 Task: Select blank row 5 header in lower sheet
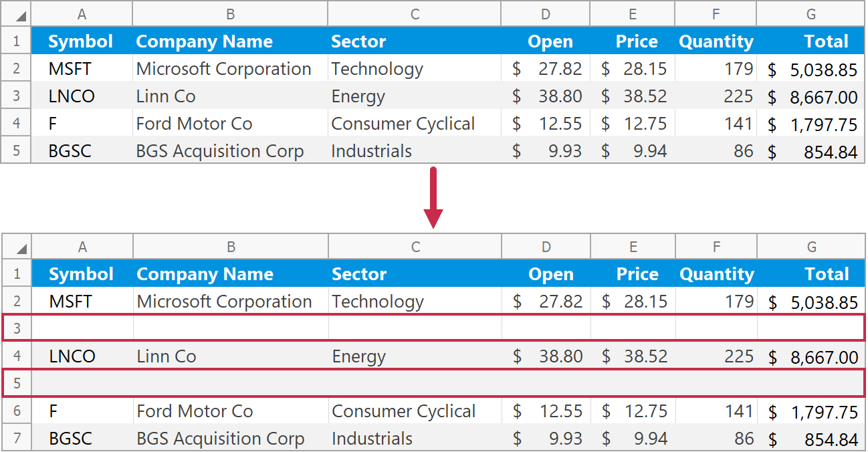point(17,383)
